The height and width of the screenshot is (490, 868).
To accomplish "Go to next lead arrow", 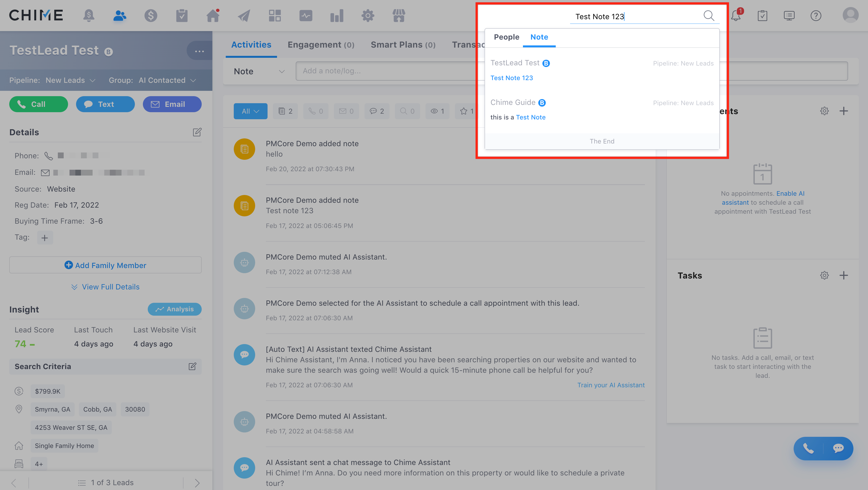I will coord(197,482).
